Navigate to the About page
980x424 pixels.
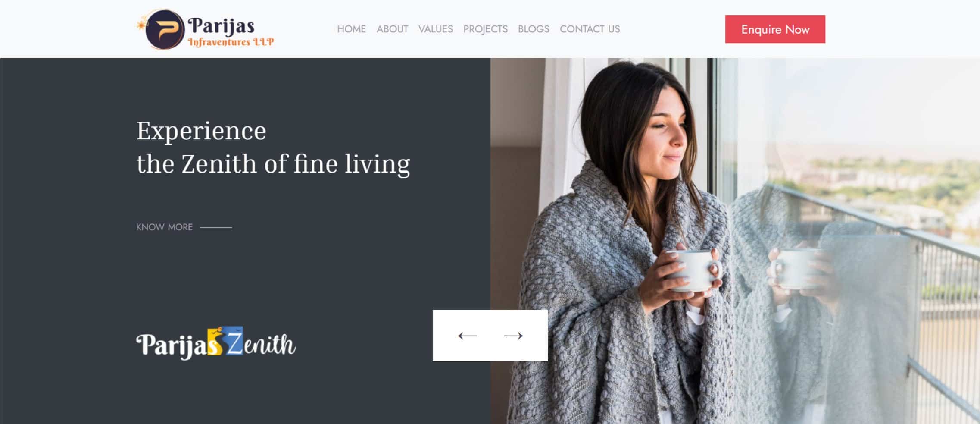click(x=392, y=29)
